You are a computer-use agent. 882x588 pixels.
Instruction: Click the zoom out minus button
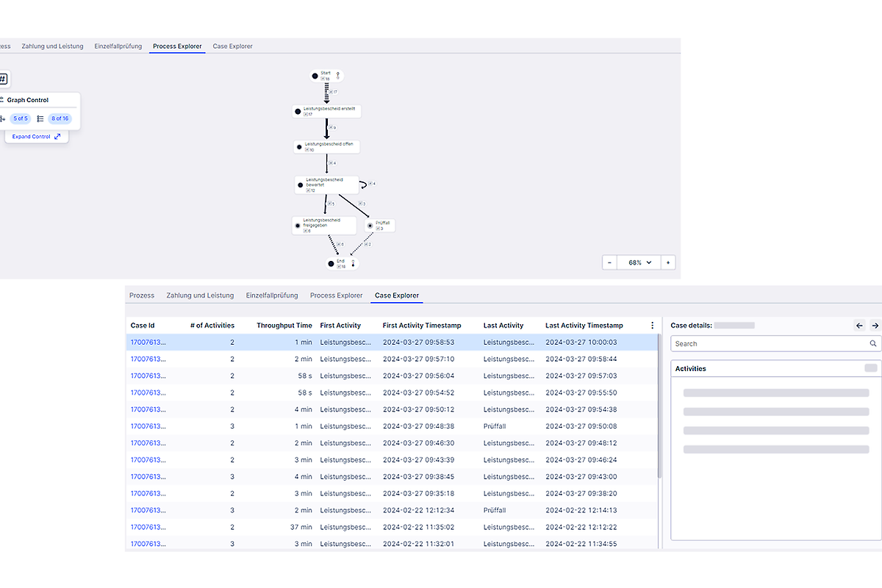tap(609, 262)
